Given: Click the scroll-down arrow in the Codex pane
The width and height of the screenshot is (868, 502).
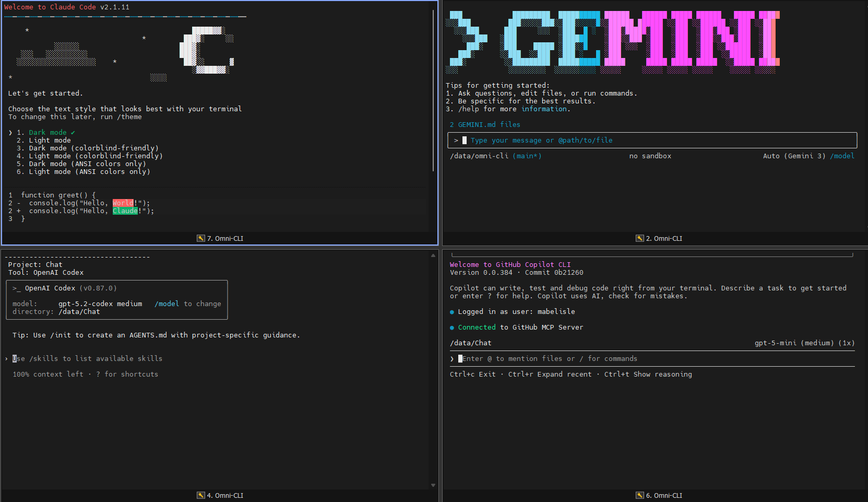Looking at the screenshot, I should [433, 485].
